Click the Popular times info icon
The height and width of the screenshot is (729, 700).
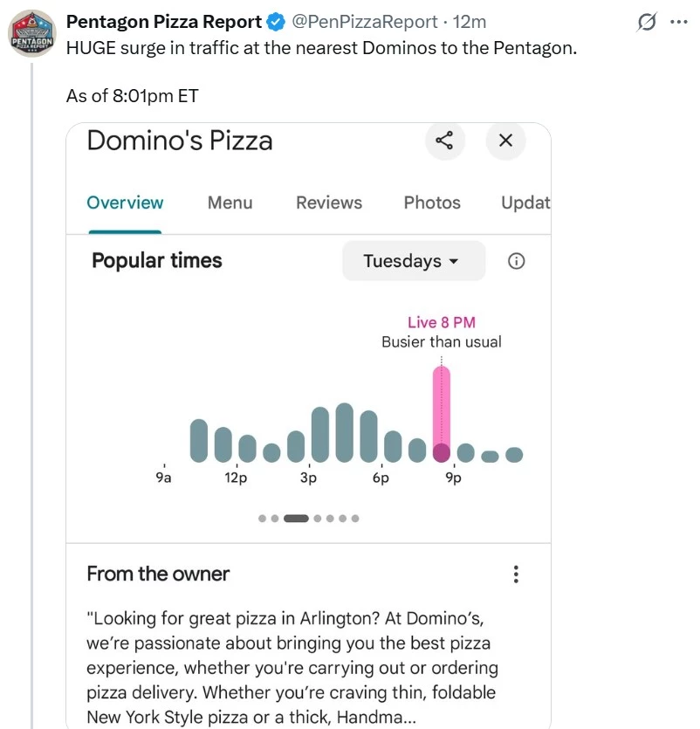pos(516,261)
